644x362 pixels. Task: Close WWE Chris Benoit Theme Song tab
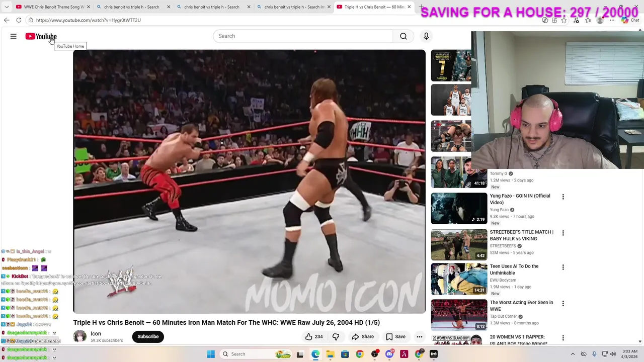tap(89, 7)
